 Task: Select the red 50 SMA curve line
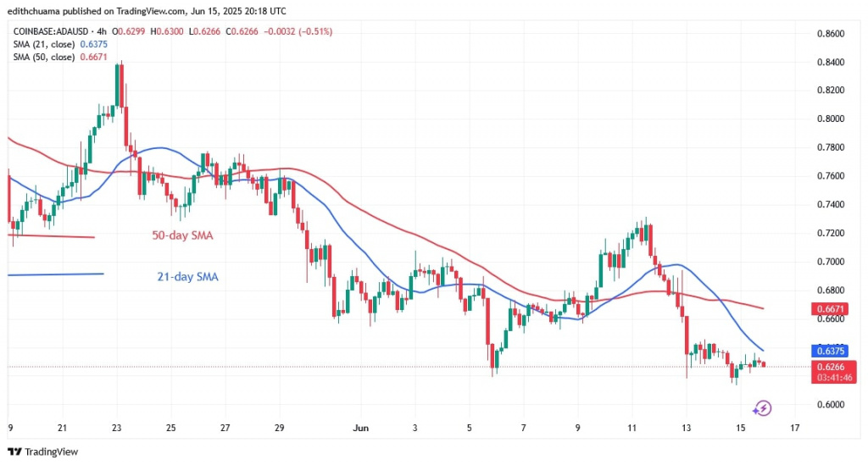[407, 230]
